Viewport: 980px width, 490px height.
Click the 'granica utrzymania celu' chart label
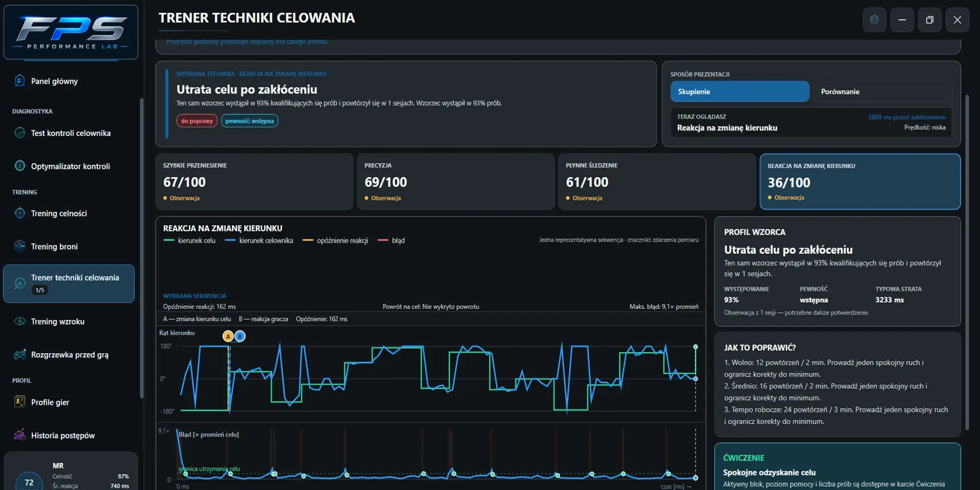pyautogui.click(x=209, y=469)
